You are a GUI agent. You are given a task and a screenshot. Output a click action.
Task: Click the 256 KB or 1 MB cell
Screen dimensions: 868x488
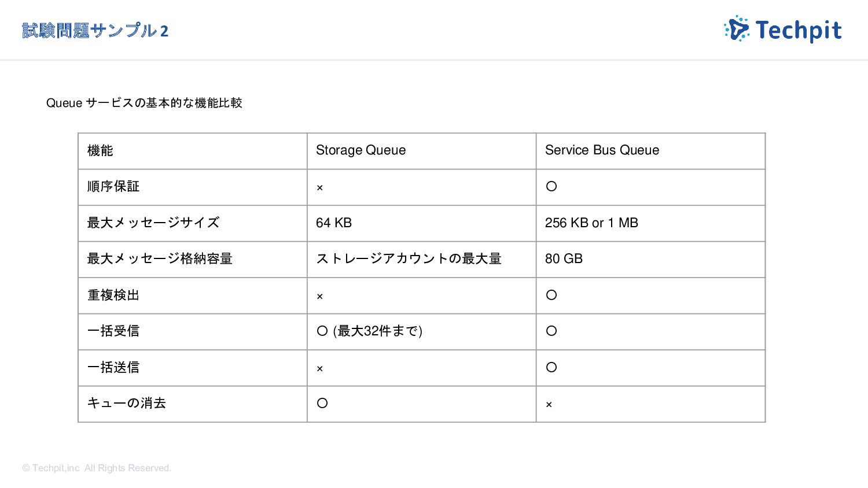coord(650,223)
